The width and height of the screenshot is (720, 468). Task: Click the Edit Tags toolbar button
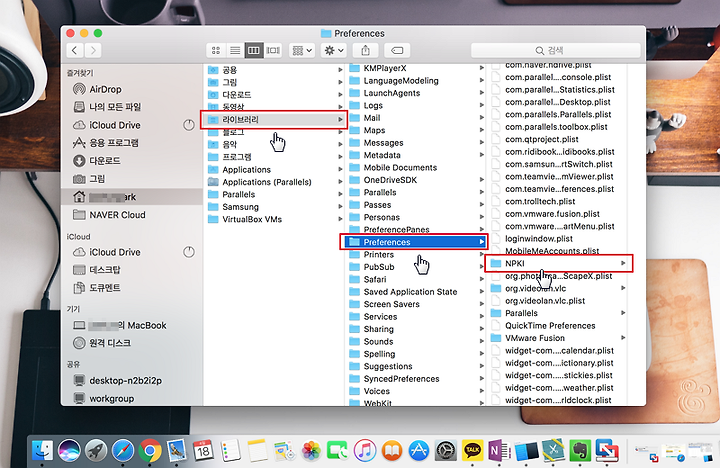point(397,50)
